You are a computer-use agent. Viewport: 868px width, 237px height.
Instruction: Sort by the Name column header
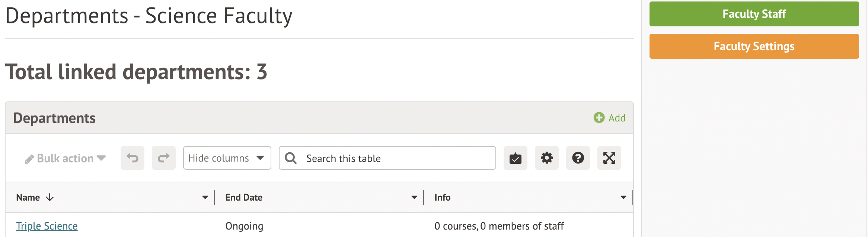tap(28, 198)
